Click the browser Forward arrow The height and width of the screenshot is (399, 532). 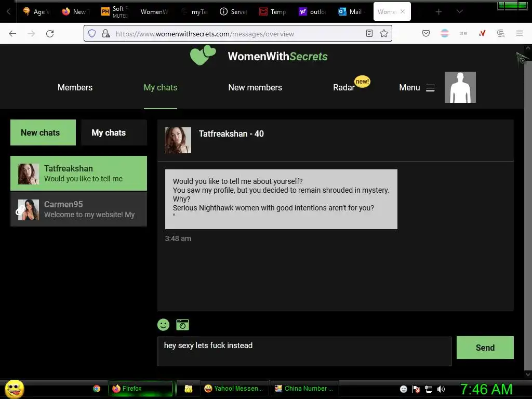tap(31, 34)
